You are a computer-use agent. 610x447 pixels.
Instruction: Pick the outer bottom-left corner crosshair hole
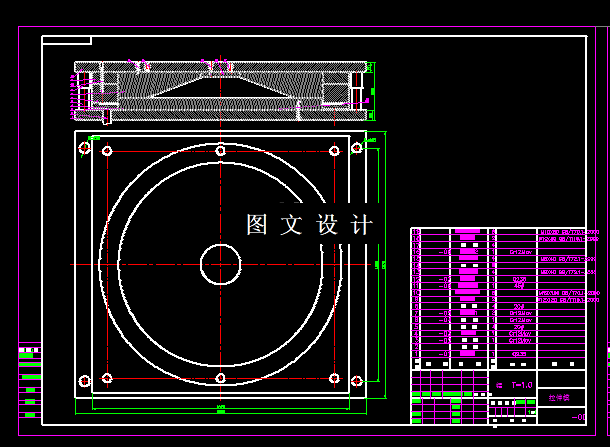point(84,381)
